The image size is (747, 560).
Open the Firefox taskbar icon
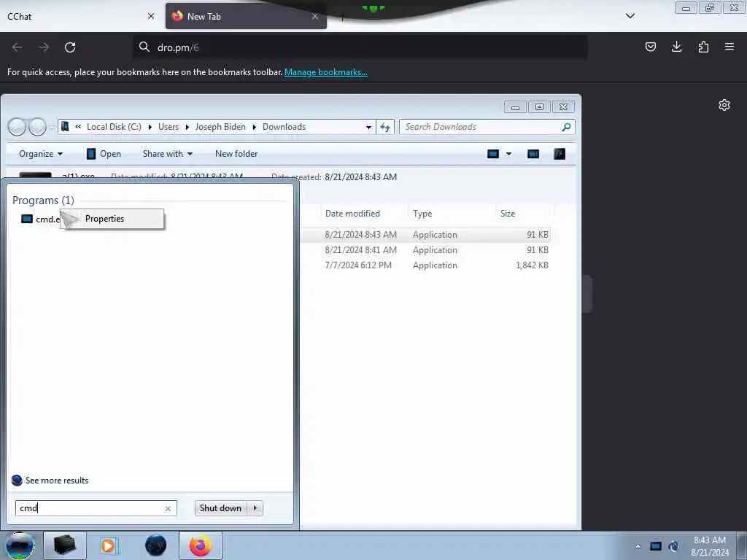pyautogui.click(x=201, y=545)
